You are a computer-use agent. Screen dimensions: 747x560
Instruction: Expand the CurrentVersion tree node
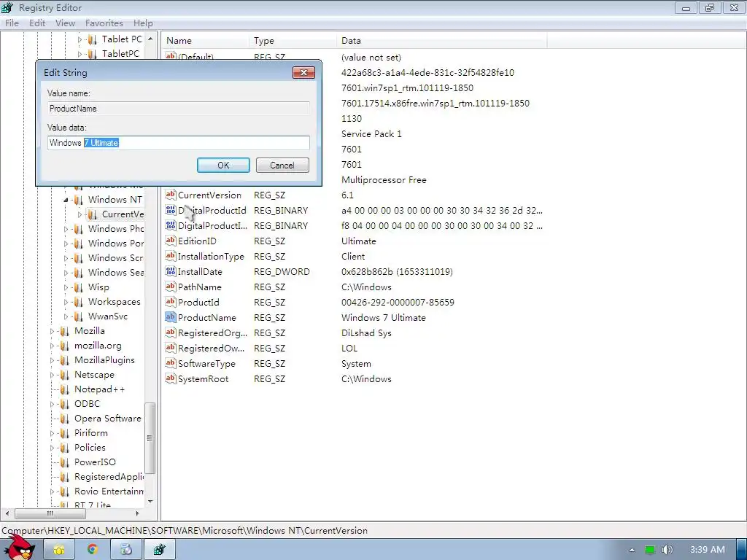80,214
